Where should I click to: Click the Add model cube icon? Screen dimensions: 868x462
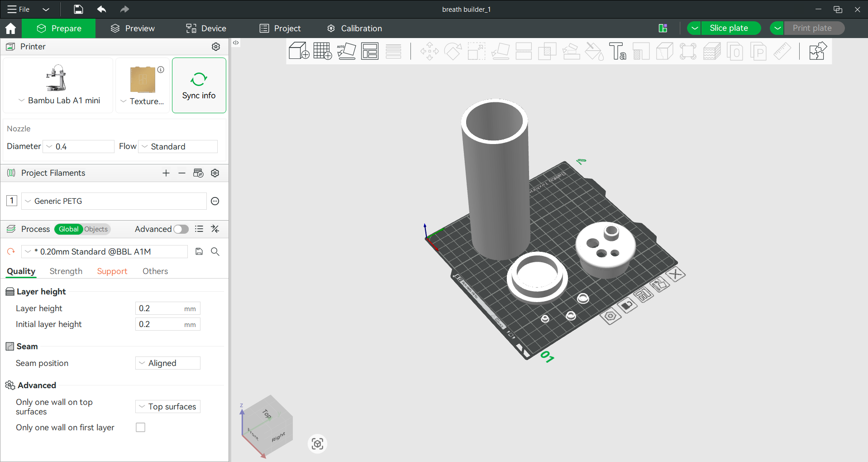tap(299, 51)
